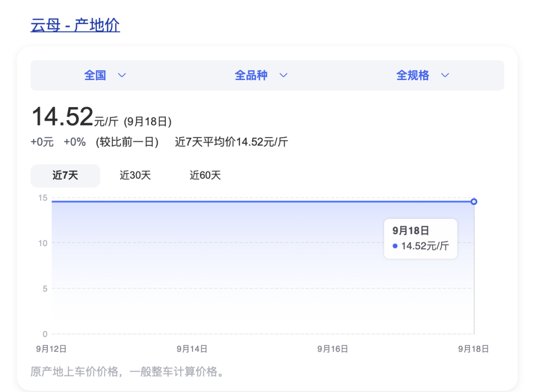The image size is (533, 392).
Task: Switch to the 近30天 tab
Action: 135,175
